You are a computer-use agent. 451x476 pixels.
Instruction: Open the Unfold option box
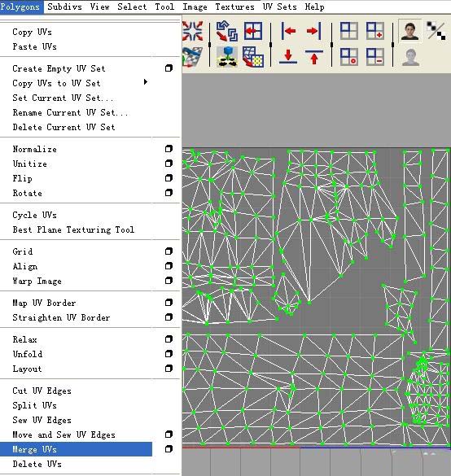click(169, 354)
